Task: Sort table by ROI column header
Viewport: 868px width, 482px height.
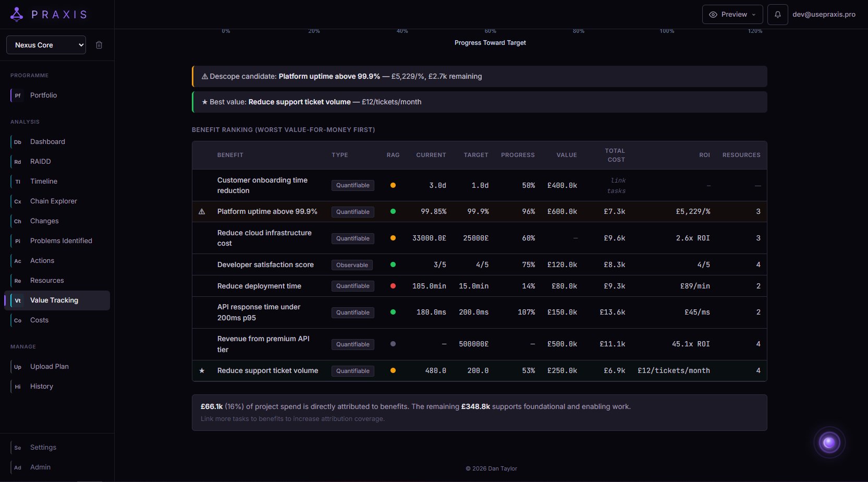Action: tap(704, 155)
